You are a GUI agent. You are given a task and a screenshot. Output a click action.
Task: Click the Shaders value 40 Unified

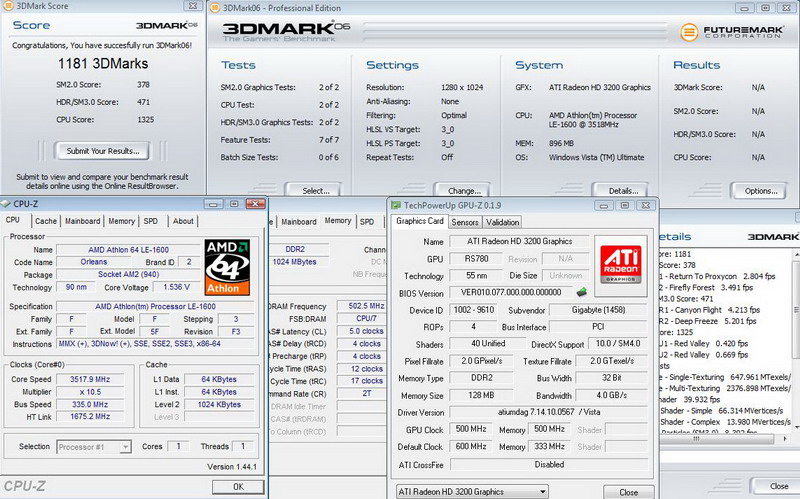(487, 343)
